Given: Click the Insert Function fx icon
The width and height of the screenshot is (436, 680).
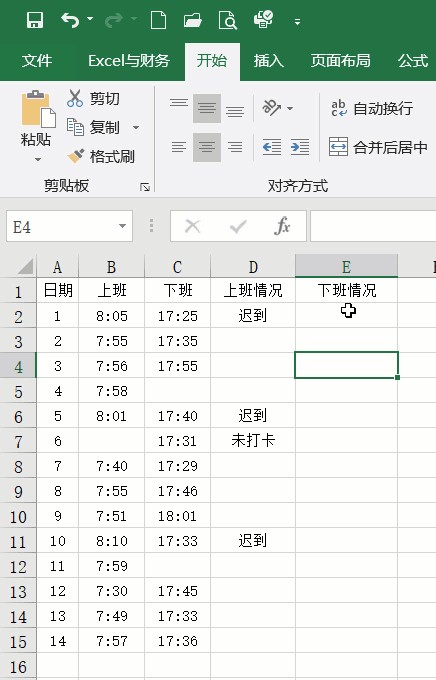Looking at the screenshot, I should [x=282, y=226].
